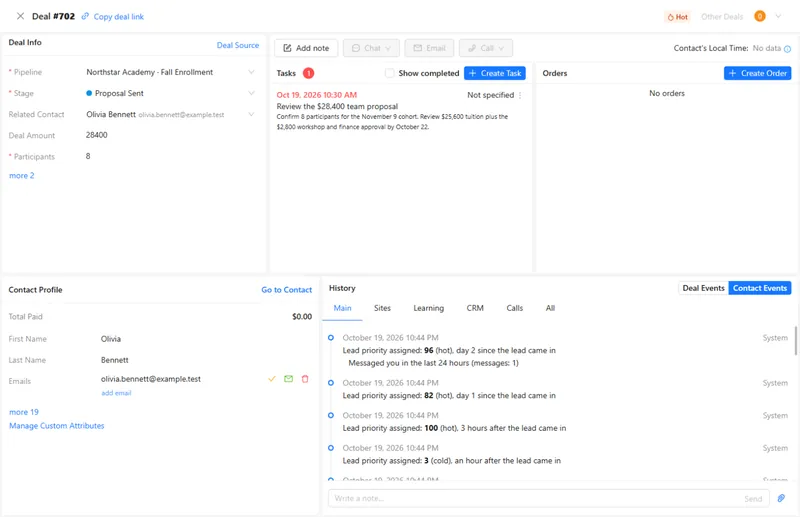The width and height of the screenshot is (800, 517).
Task: Open the task options kebab menu
Action: [520, 95]
